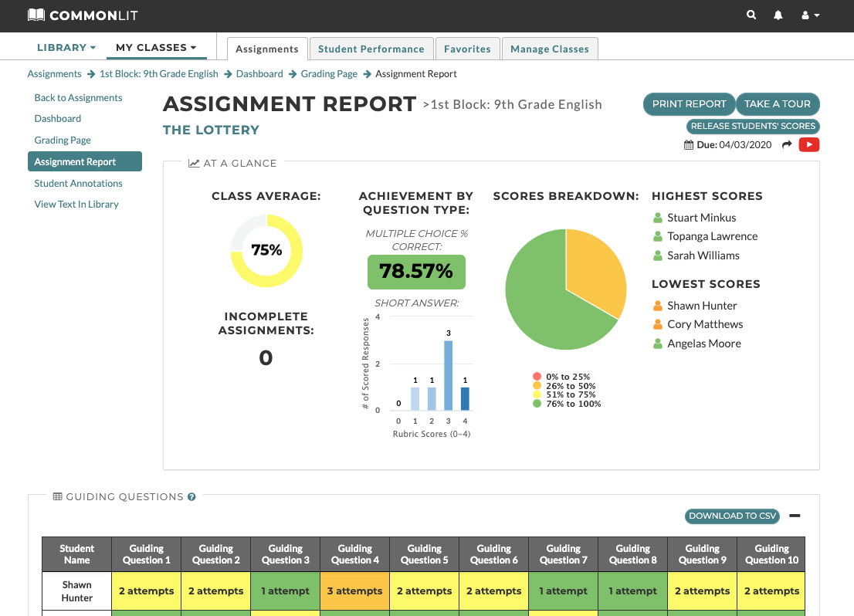
Task: Open the notifications bell icon
Action: click(778, 15)
